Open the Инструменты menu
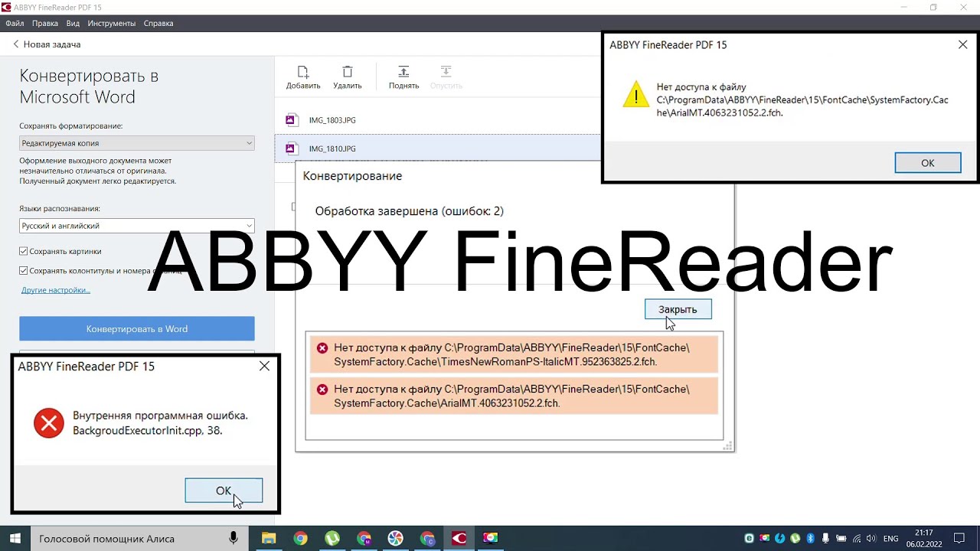Viewport: 980px width, 551px height. [111, 24]
